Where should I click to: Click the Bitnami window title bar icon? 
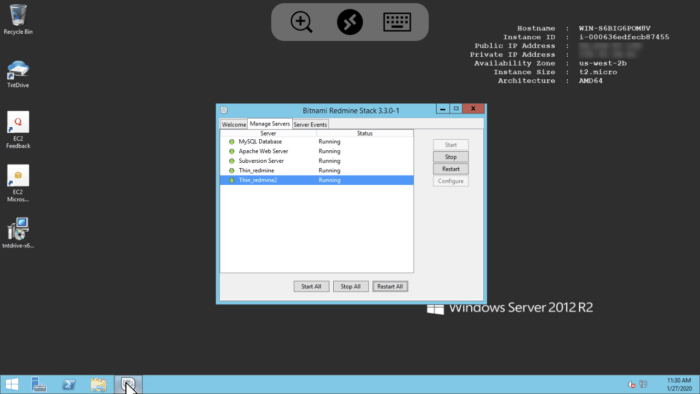coord(224,110)
